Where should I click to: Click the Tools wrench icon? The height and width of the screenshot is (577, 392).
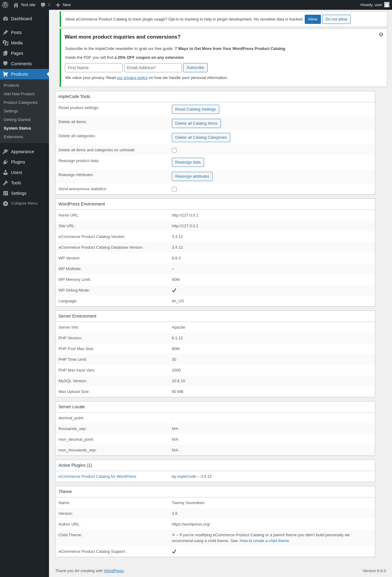point(6,183)
